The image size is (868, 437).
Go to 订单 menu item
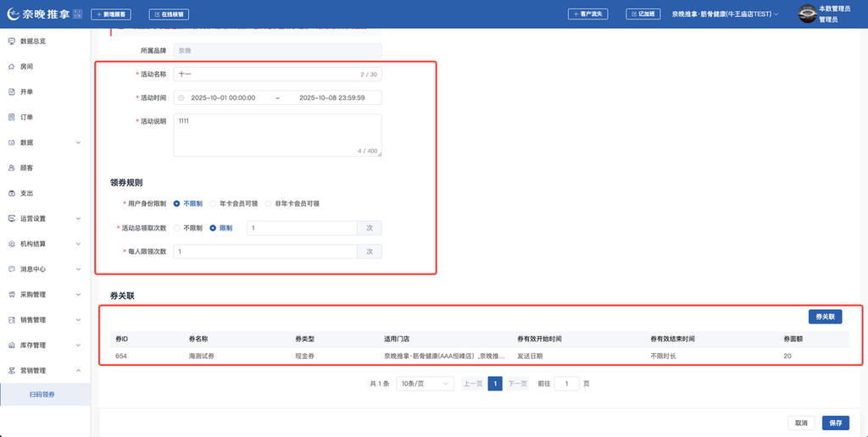46,117
